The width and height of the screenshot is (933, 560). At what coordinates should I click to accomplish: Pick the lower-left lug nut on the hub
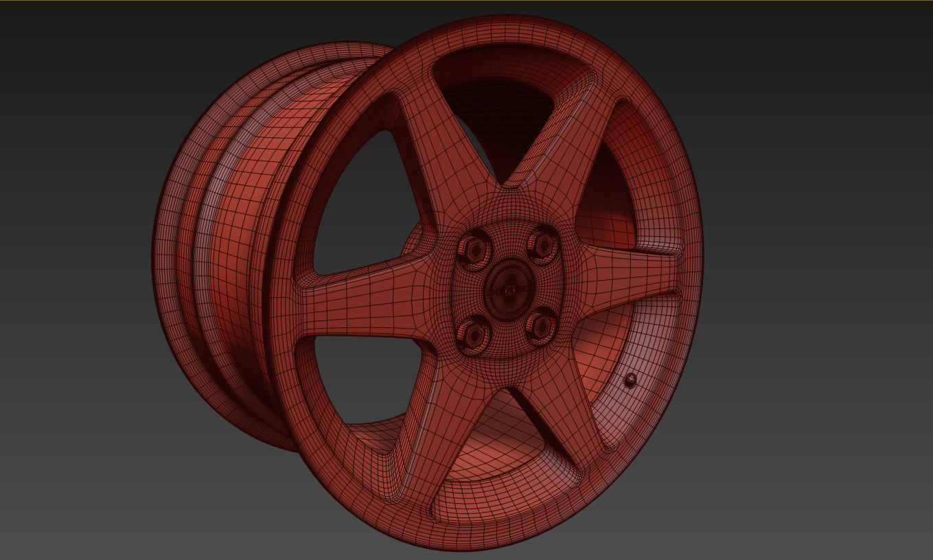tap(474, 334)
